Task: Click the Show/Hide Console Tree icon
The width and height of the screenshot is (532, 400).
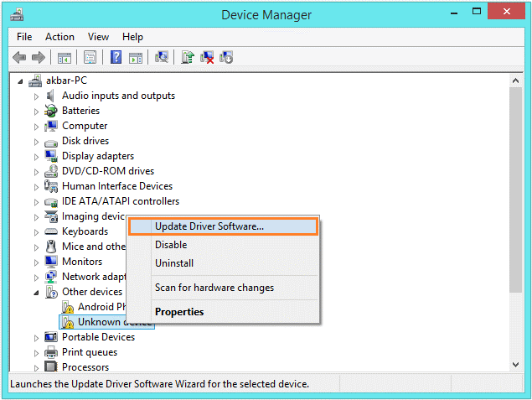Action: click(x=65, y=57)
